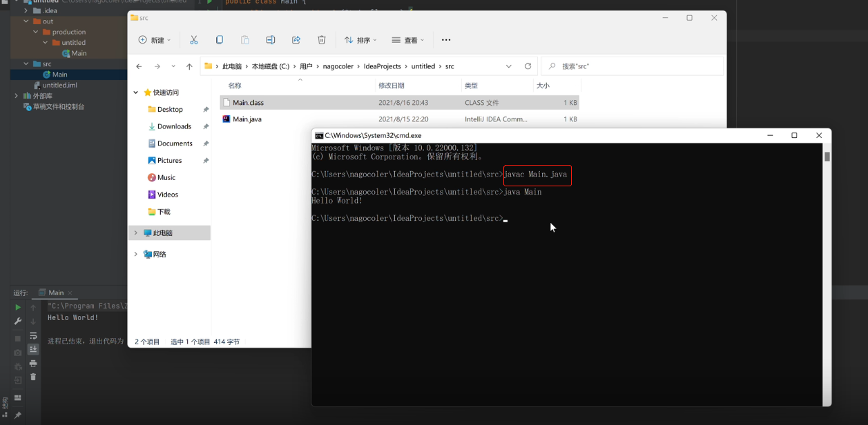Viewport: 868px width, 425px height.
Task: Expand 网络 in navigation pane
Action: point(136,255)
